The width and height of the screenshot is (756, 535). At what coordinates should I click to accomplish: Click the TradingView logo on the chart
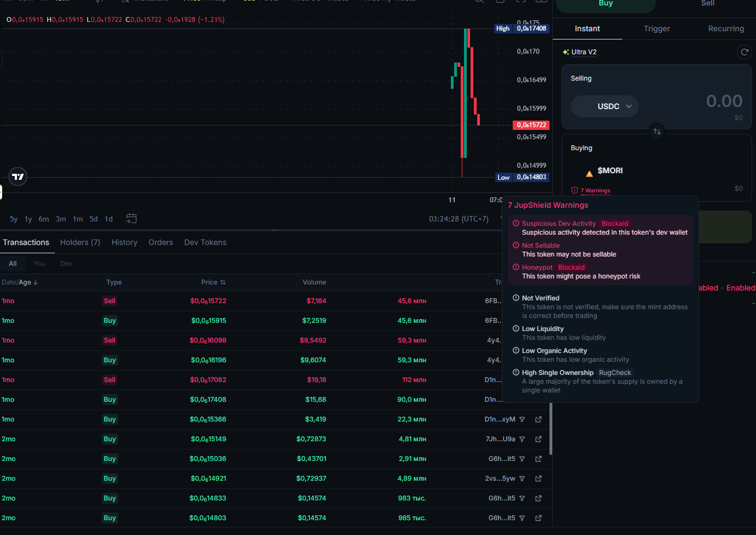pos(18,177)
